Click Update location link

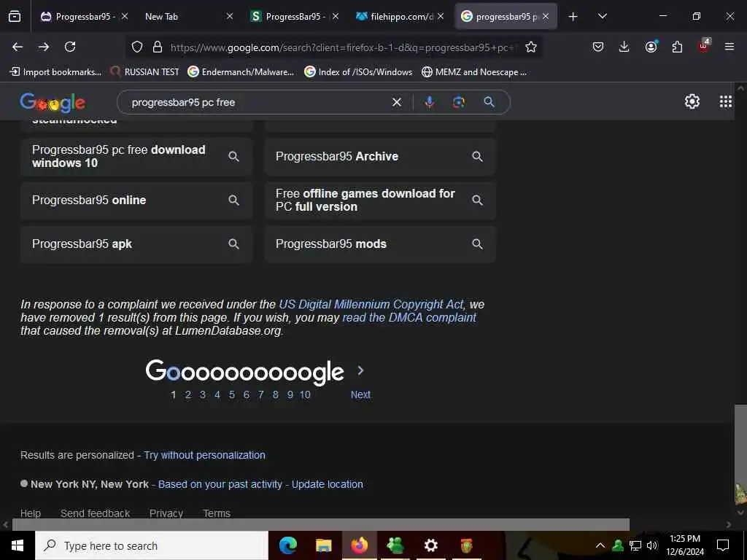[x=328, y=484]
